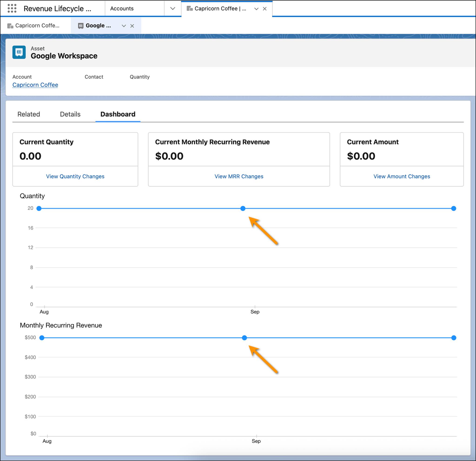The image size is (476, 461).
Task: Close the Capricorn Coffee workspace tab
Action: pos(265,9)
